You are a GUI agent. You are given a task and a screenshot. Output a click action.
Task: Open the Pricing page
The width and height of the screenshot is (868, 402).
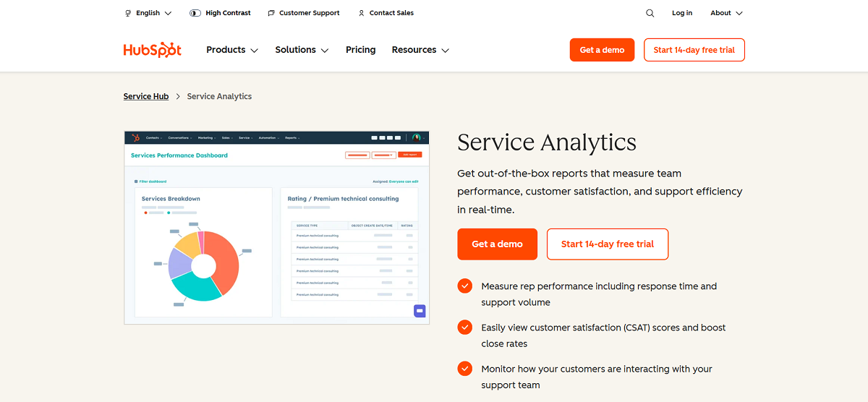[360, 50]
